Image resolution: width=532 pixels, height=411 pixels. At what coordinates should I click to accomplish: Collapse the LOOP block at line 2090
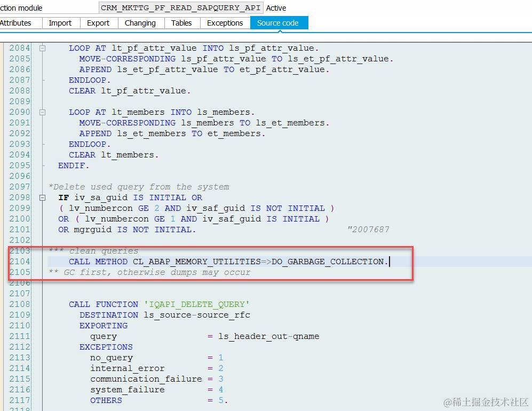tap(42, 112)
